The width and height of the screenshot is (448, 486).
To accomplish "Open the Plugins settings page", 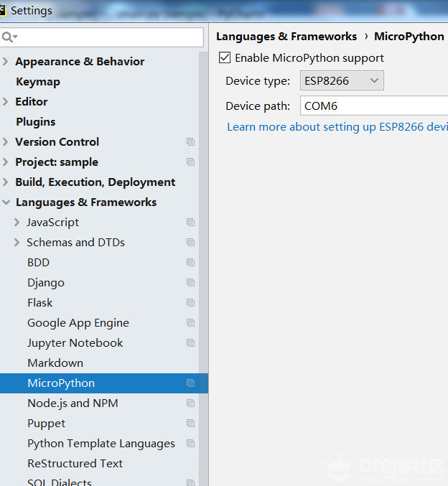I will [x=36, y=122].
